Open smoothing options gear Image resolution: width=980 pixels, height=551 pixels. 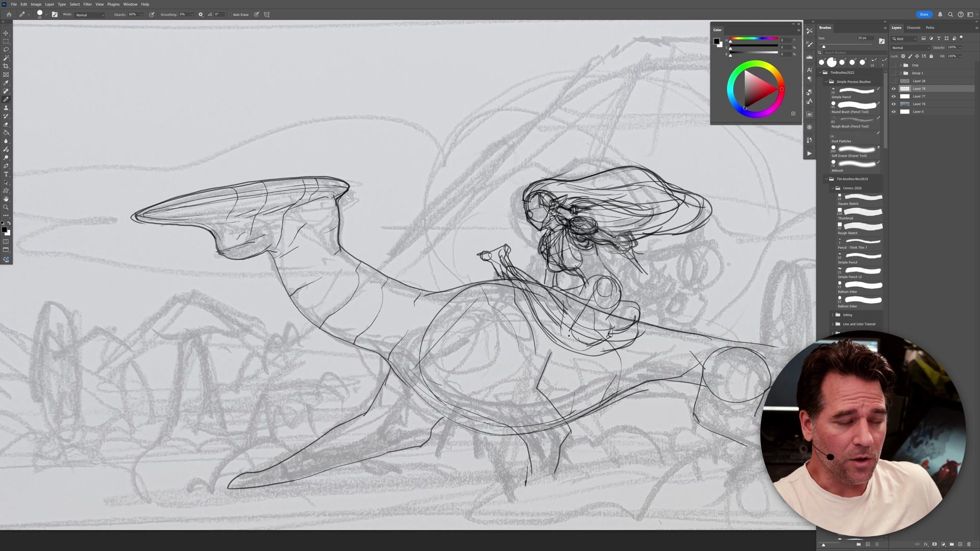point(201,15)
